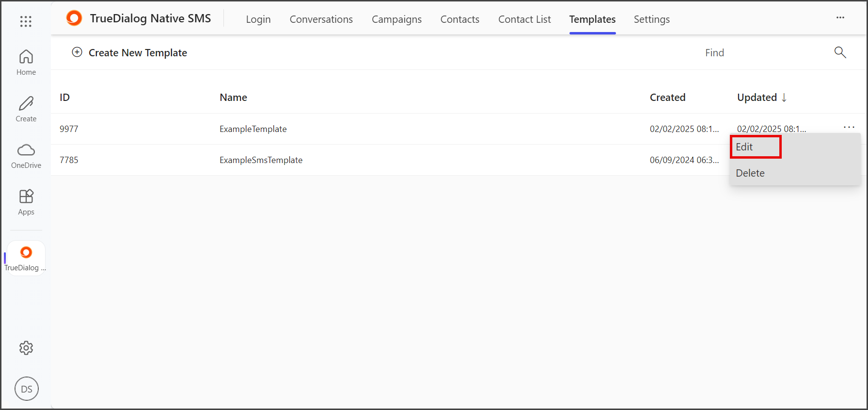Open the top-right more options ellipsis

(x=840, y=18)
